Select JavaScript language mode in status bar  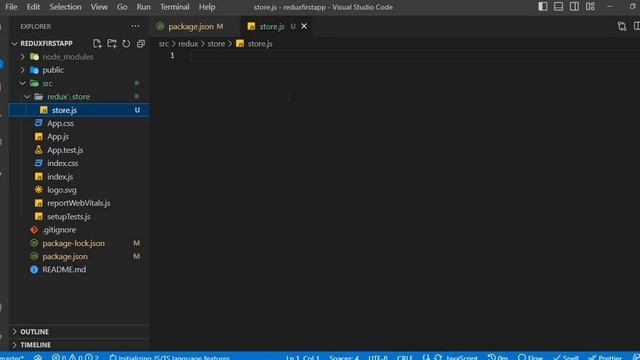click(462, 357)
